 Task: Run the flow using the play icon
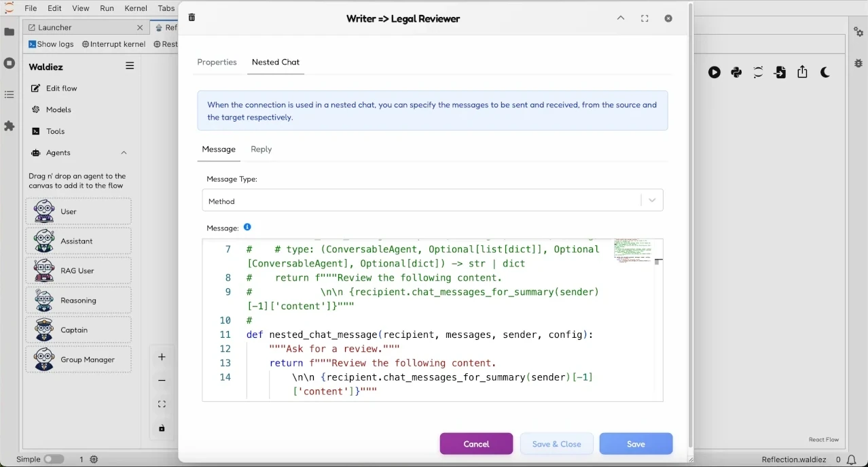click(714, 72)
